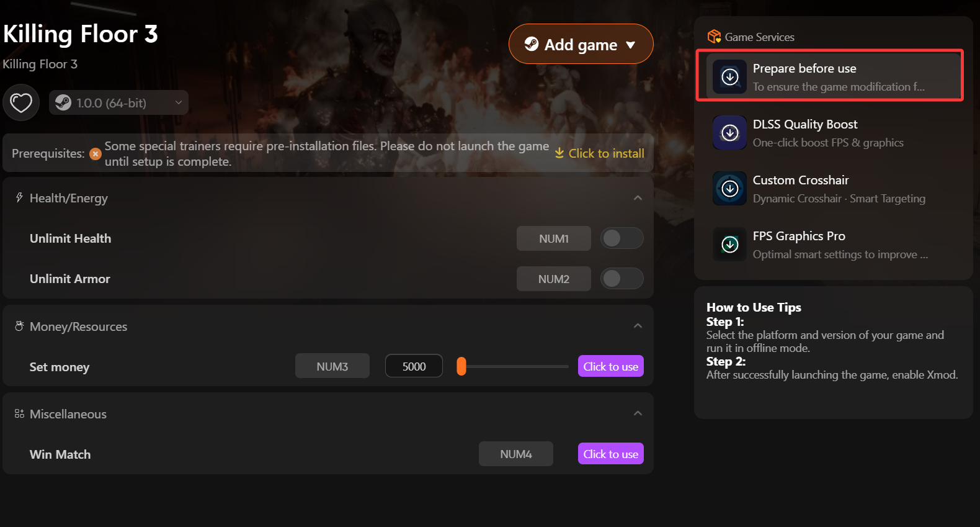
Task: Click the Miscellaneous section header
Action: tap(328, 413)
